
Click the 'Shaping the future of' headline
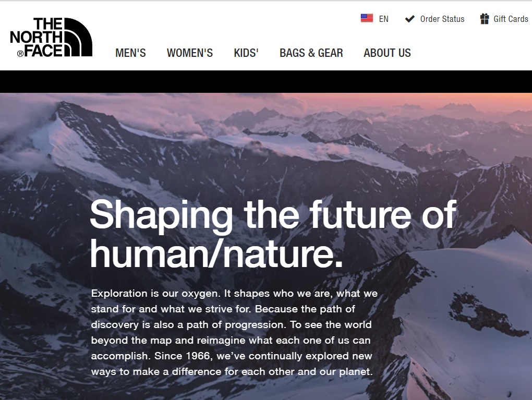(273, 215)
